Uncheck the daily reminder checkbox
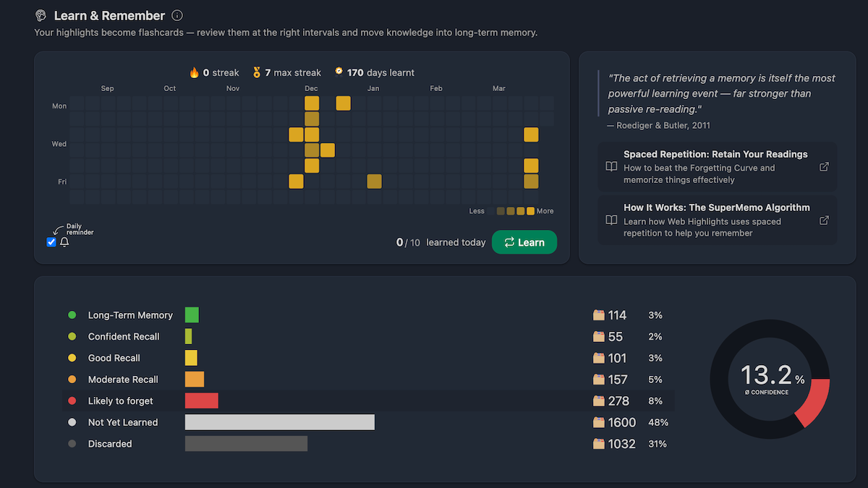The width and height of the screenshot is (868, 488). tap(51, 242)
